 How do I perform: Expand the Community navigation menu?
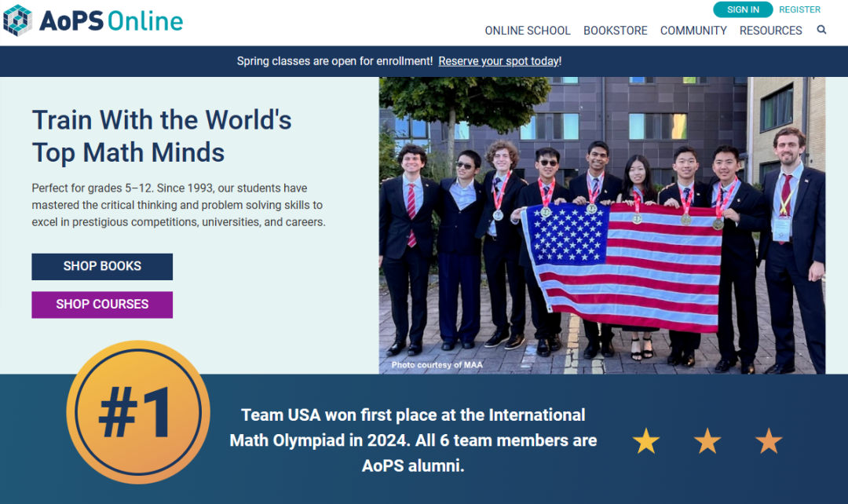click(x=693, y=31)
